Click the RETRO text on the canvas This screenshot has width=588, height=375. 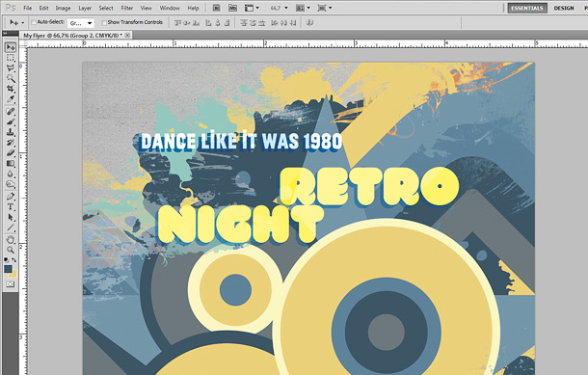[369, 187]
